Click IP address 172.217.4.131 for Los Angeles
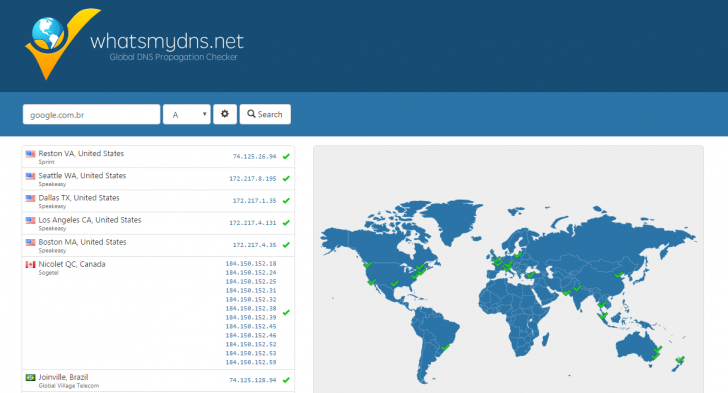This screenshot has width=728, height=393. (x=253, y=223)
